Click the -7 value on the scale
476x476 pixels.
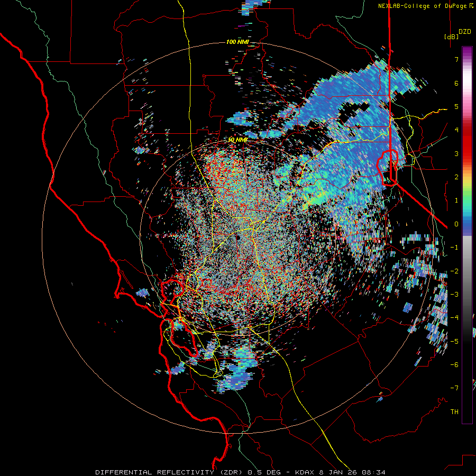(454, 388)
